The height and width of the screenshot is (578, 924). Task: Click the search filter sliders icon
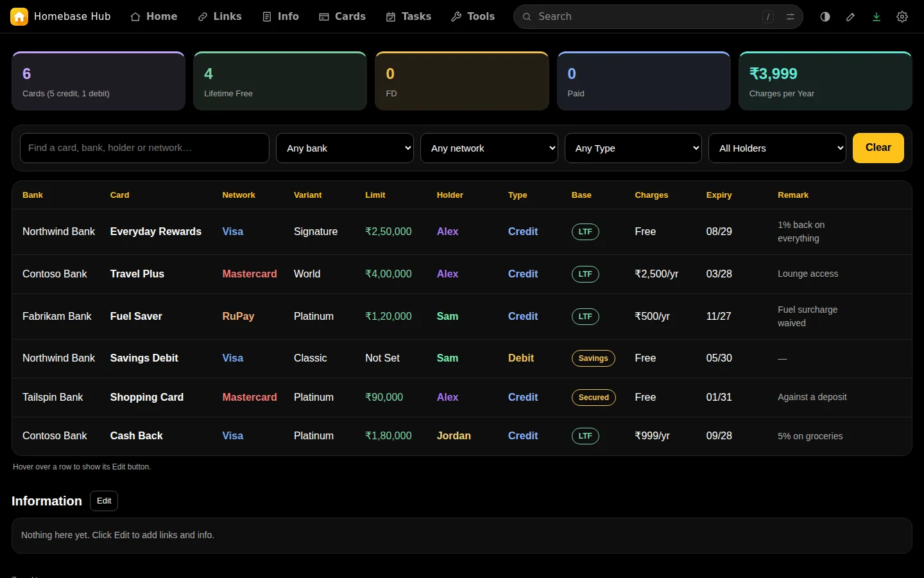(791, 17)
